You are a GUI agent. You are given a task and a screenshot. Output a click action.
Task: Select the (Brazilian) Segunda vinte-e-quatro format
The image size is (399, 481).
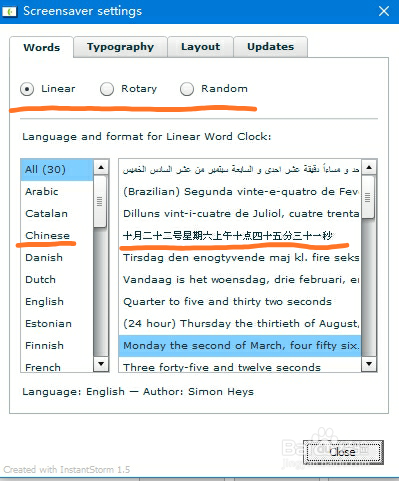(240, 192)
